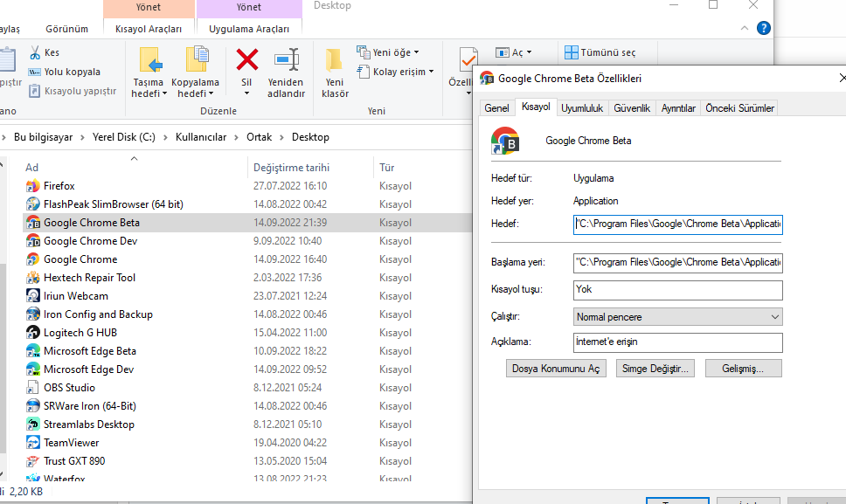Select the Iron Config and Backup icon
The width and height of the screenshot is (846, 504).
coord(33,314)
